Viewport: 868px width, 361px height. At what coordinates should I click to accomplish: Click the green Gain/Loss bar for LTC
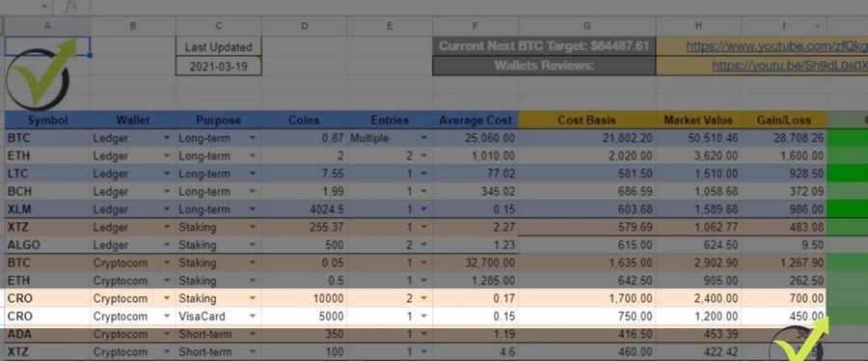tap(847, 174)
